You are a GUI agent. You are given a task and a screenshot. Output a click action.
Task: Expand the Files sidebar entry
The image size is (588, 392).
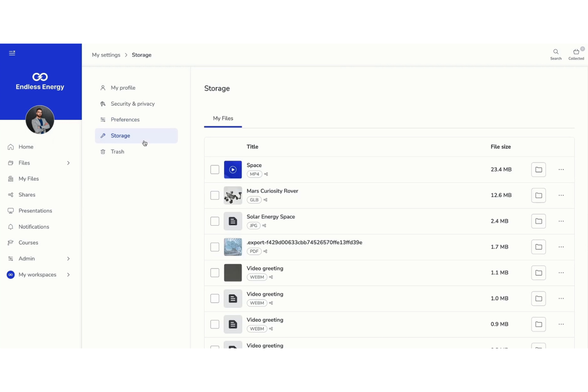68,163
